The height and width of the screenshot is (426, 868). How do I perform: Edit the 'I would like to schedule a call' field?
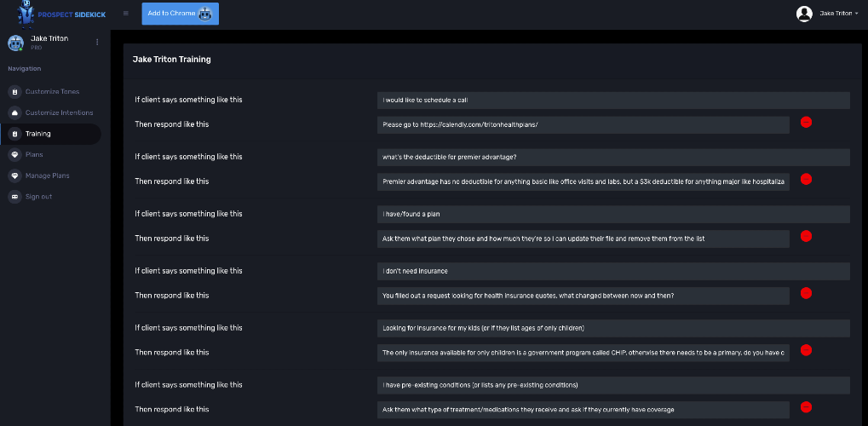pyautogui.click(x=613, y=100)
